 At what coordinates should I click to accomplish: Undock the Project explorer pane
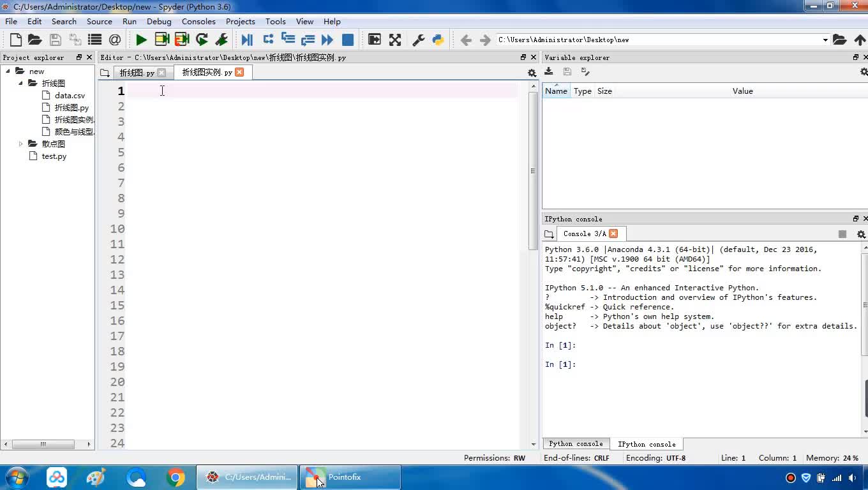[79, 57]
